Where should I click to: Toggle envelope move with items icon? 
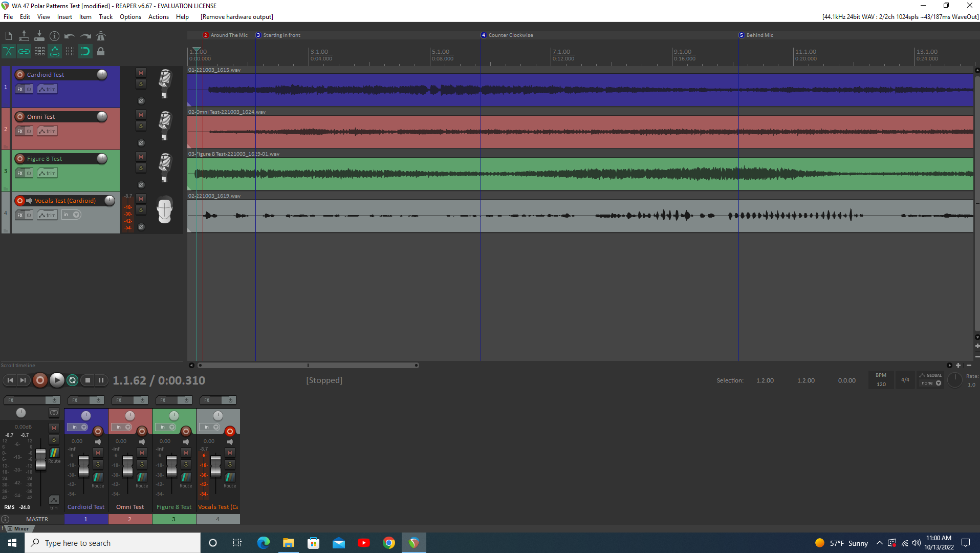[x=55, y=51]
